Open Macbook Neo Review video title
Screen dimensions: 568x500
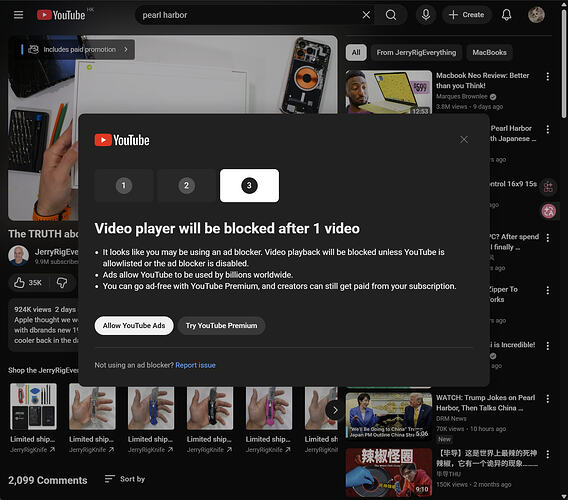click(483, 80)
